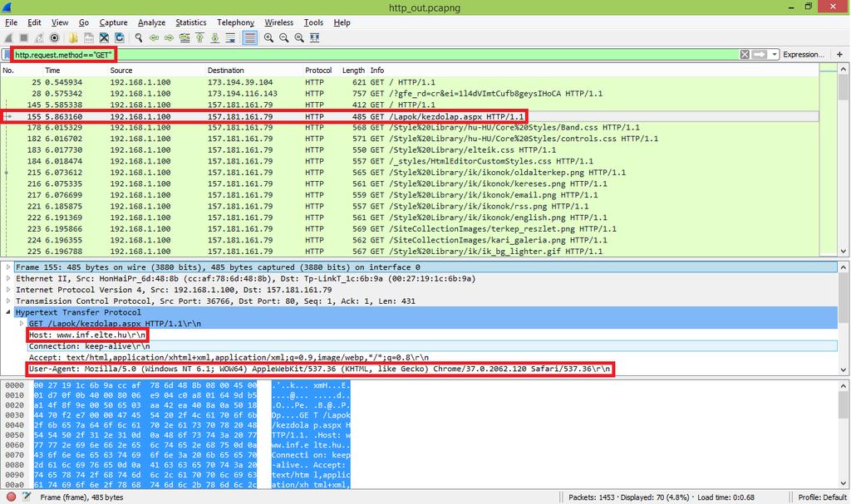Click the Profile: Default status entry
This screenshot has width=851, height=504.
[822, 497]
